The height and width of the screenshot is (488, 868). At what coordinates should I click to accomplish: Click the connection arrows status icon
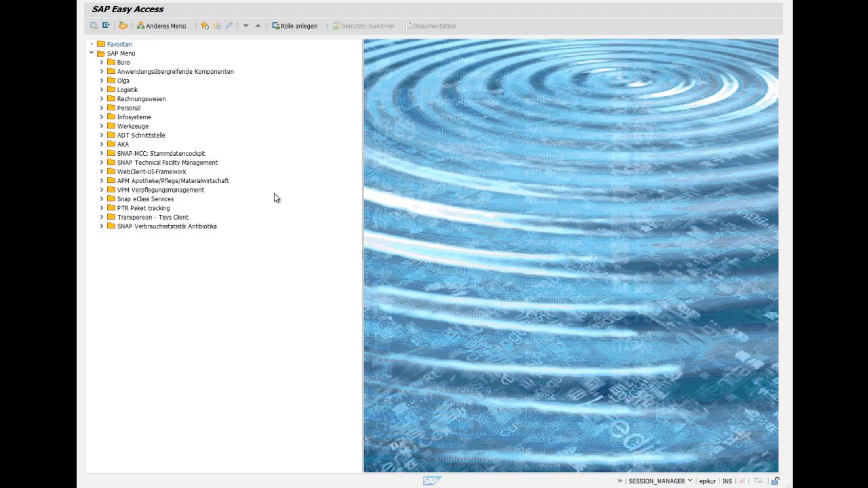point(758,481)
